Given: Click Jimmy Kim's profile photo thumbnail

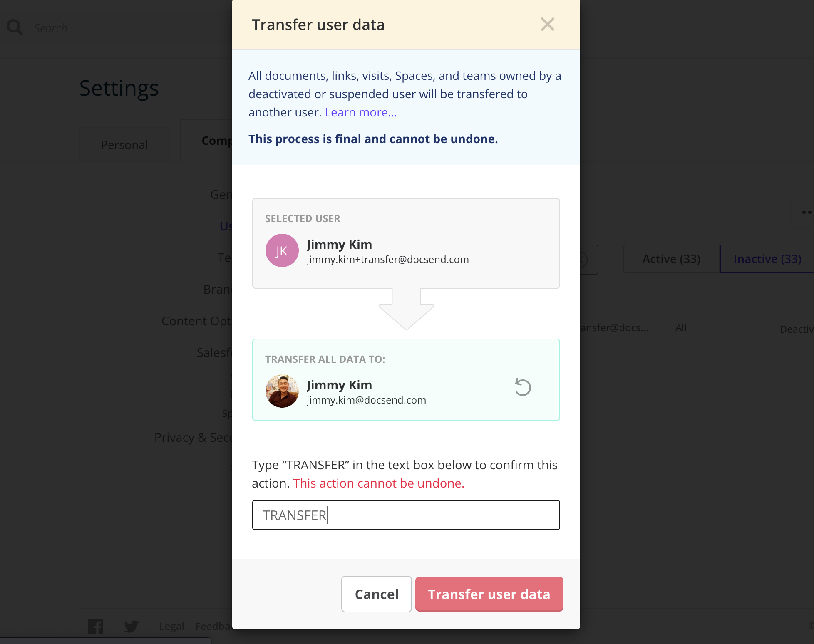Looking at the screenshot, I should [282, 391].
